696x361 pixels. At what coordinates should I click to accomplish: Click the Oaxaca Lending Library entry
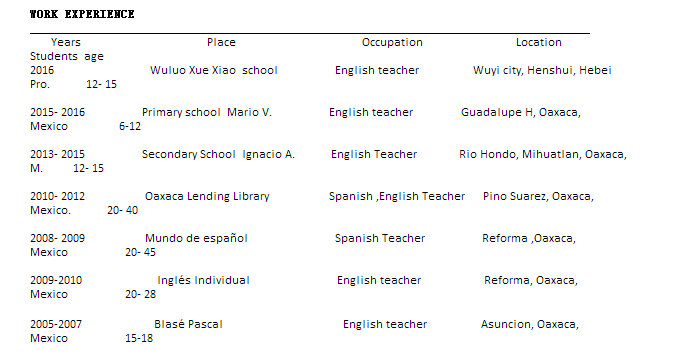pyautogui.click(x=207, y=196)
